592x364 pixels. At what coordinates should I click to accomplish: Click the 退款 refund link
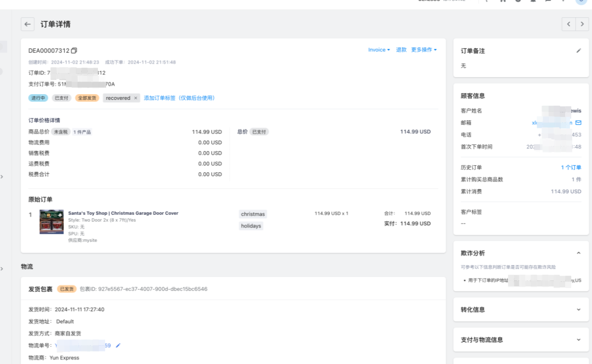[x=401, y=50]
